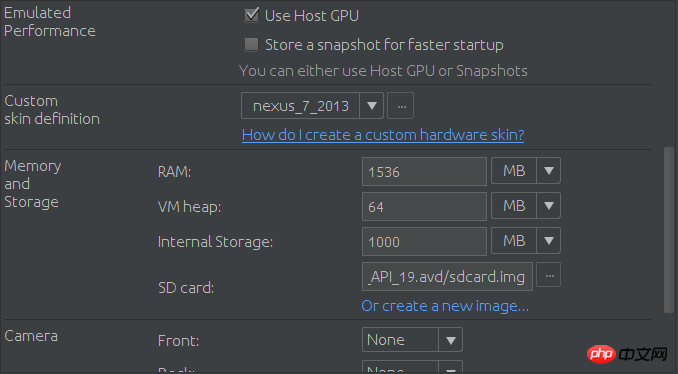This screenshot has width=678, height=374.
Task: Open How do I create a custom hardware skin link
Action: coord(383,135)
